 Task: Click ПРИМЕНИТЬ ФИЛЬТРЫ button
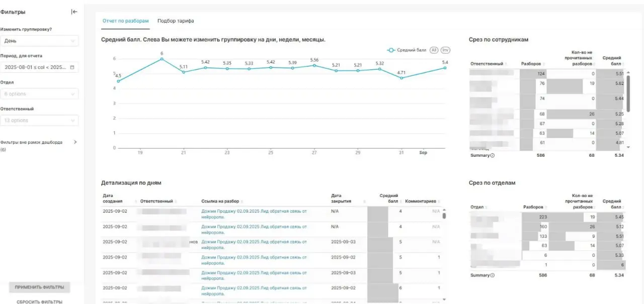(x=40, y=287)
